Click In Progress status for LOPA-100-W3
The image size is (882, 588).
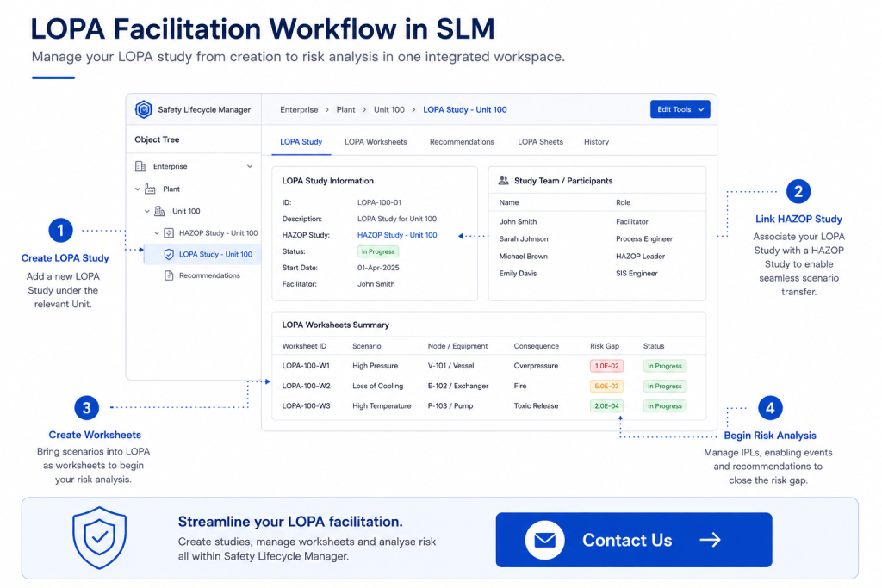click(x=664, y=405)
